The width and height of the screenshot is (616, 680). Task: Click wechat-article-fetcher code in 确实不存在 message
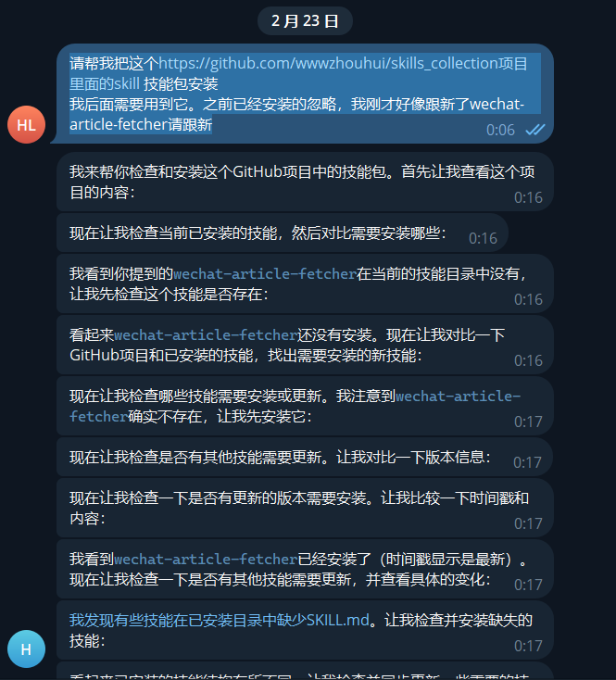[295, 407]
